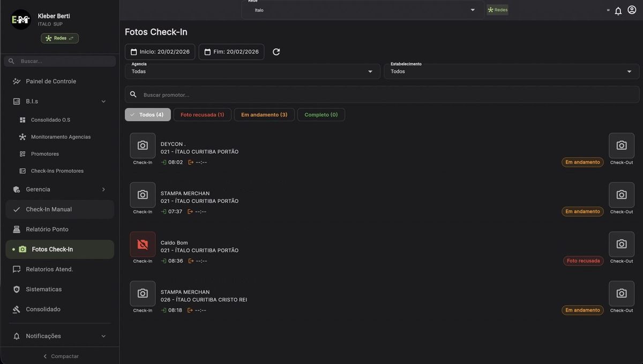Select the Todos (4) filter toggle

(148, 114)
